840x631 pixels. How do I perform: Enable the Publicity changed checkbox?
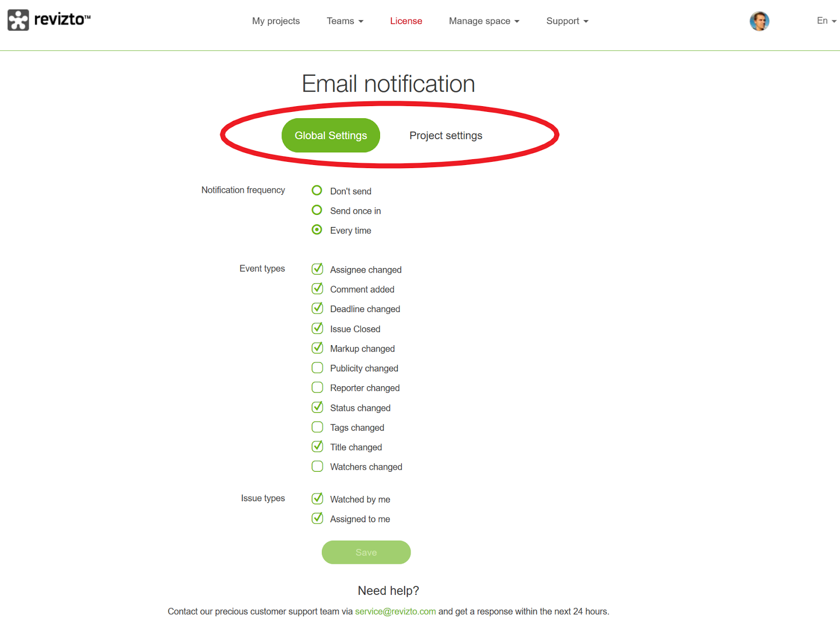point(318,368)
